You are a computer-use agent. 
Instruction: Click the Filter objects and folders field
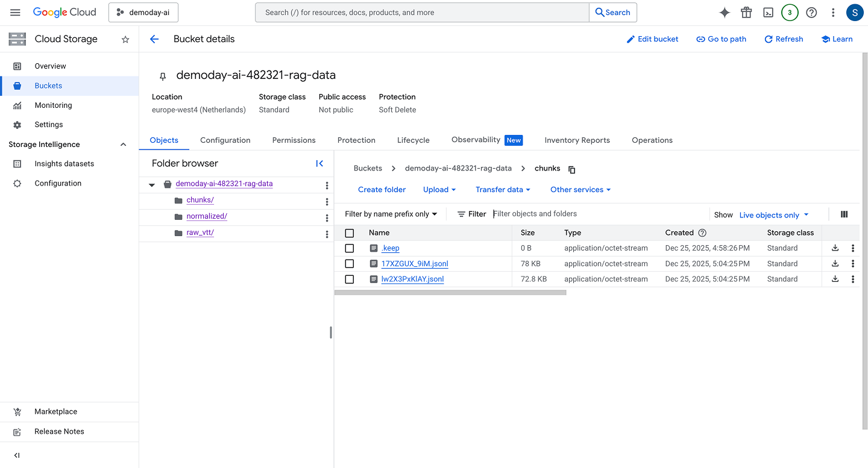coord(597,214)
